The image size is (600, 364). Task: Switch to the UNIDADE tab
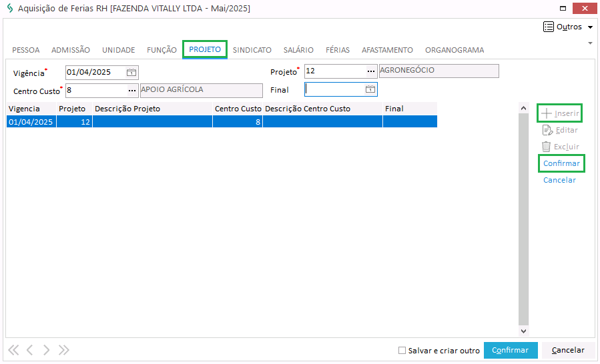[119, 50]
